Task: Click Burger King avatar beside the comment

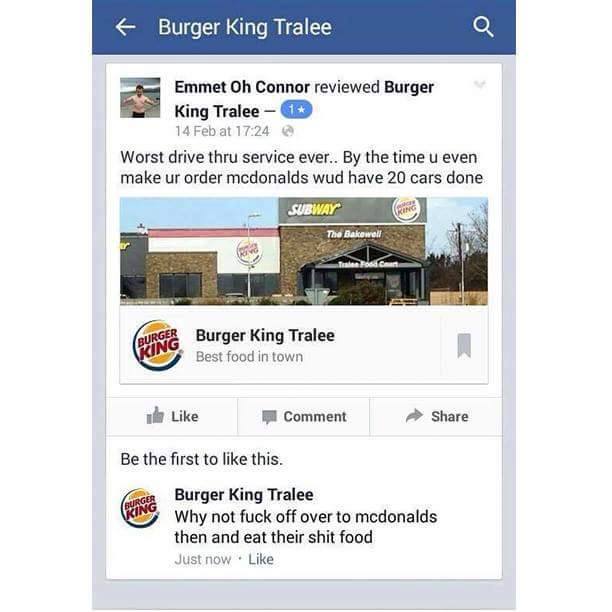Action: pyautogui.click(x=140, y=508)
